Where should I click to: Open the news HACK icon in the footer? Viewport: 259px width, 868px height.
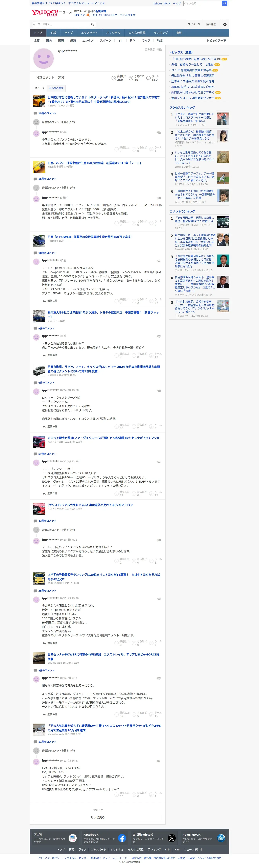[221, 838]
